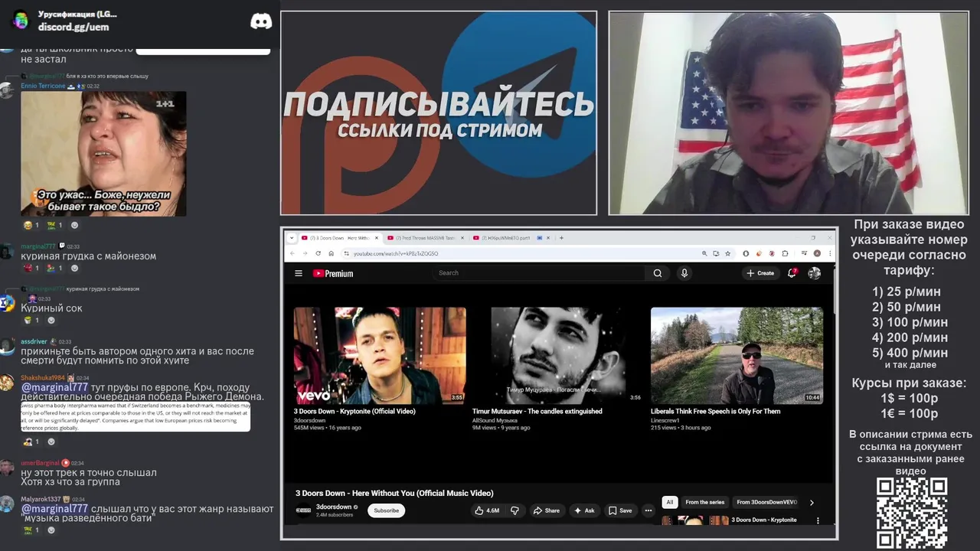Screen dimensions: 980x551
Task: Select From 3DoorsDownVEVO chip
Action: click(x=766, y=502)
